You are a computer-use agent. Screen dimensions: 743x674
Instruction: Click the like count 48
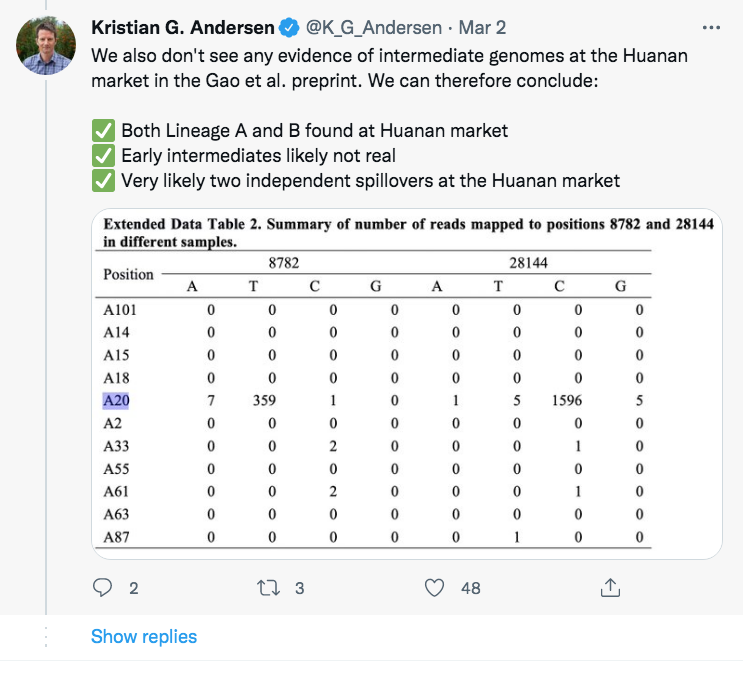point(471,588)
